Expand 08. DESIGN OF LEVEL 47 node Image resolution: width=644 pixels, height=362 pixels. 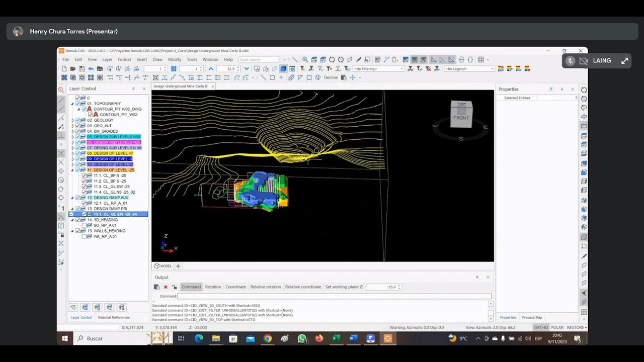tap(72, 153)
